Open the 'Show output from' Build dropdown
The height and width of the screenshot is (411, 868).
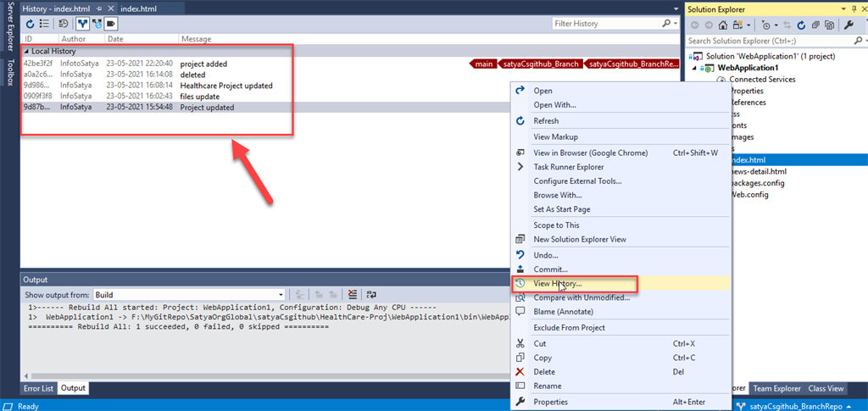tap(189, 295)
